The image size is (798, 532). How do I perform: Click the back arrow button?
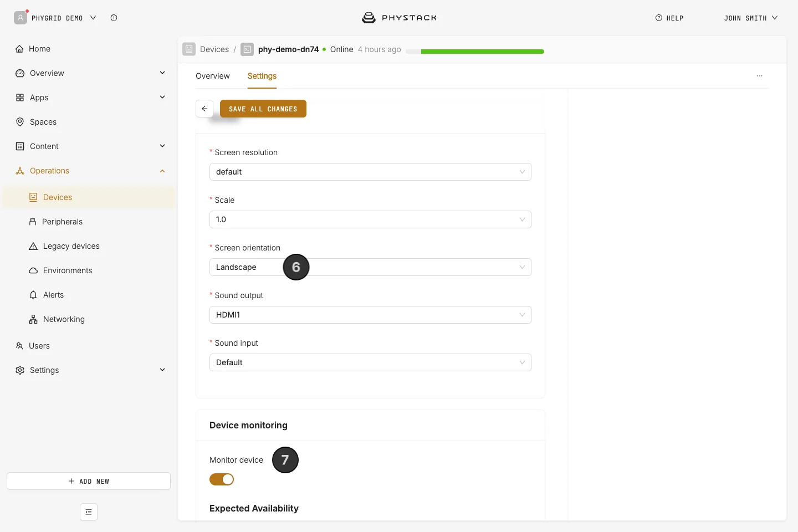coord(204,109)
